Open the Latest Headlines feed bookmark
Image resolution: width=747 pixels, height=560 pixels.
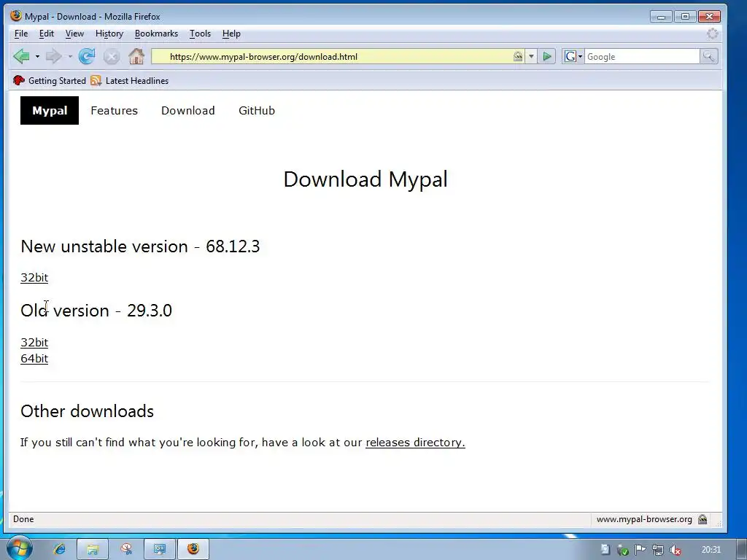click(130, 80)
